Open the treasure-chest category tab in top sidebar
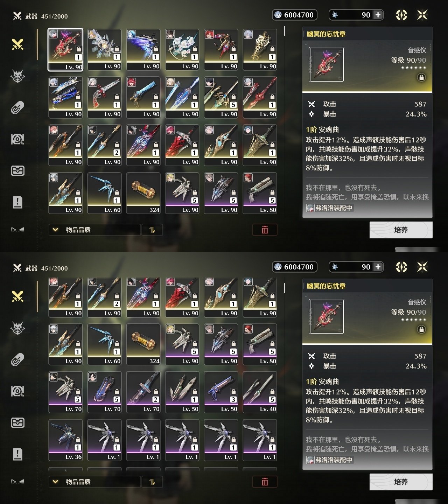Viewport: 448px width, 504px height. pyautogui.click(x=17, y=171)
